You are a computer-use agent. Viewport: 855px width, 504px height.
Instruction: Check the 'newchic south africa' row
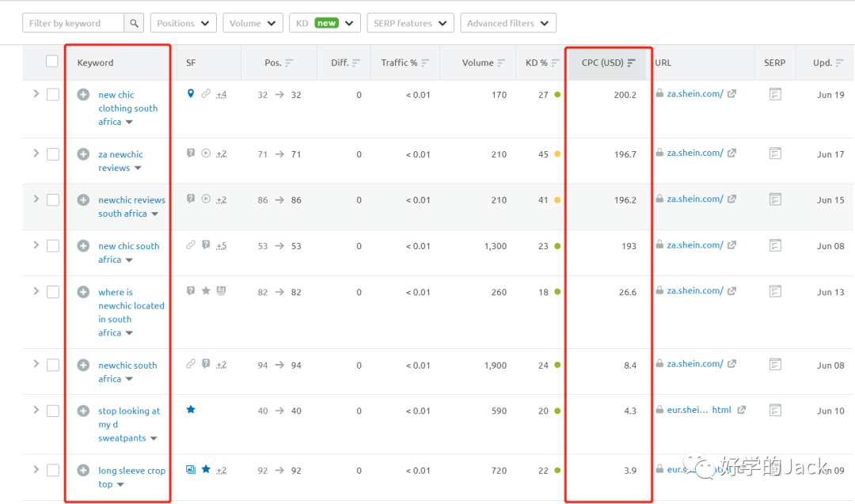tap(53, 365)
